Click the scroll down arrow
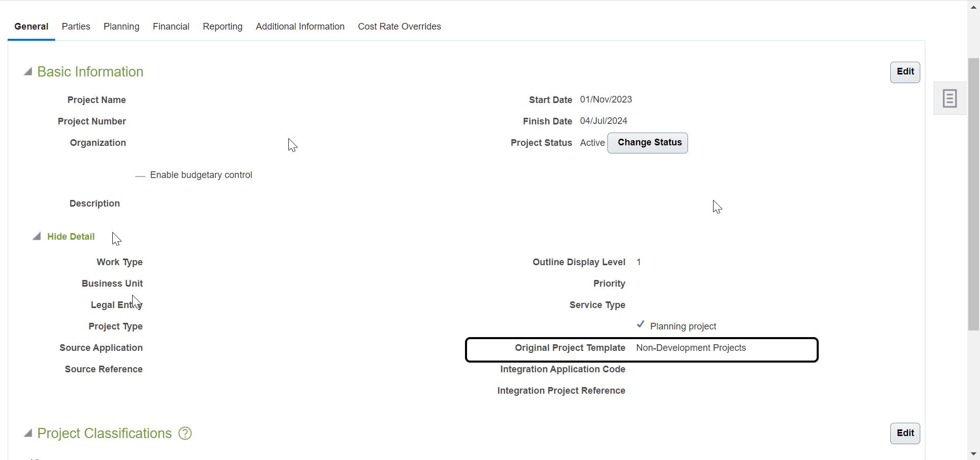The height and width of the screenshot is (460, 980). (x=973, y=453)
